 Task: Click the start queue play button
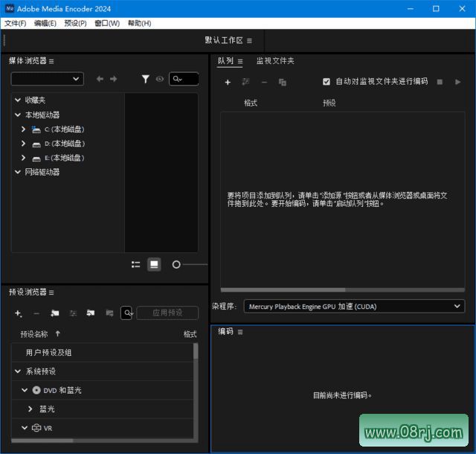click(458, 82)
